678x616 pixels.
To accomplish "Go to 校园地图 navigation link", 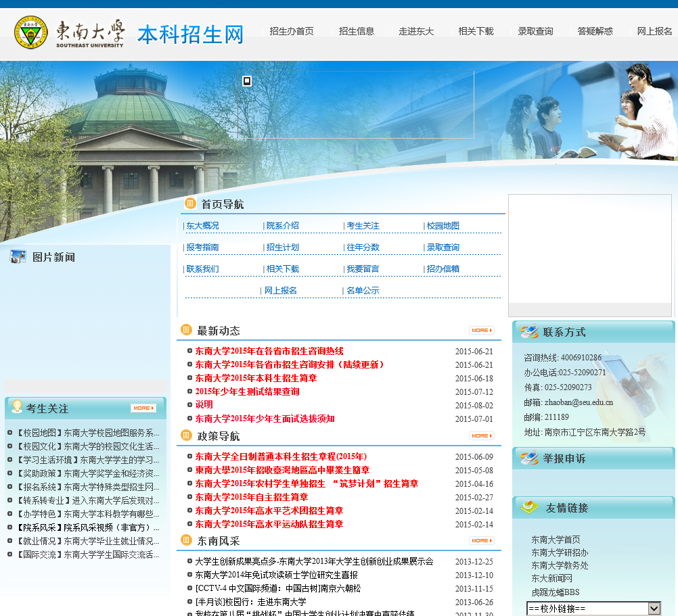I will tap(443, 226).
